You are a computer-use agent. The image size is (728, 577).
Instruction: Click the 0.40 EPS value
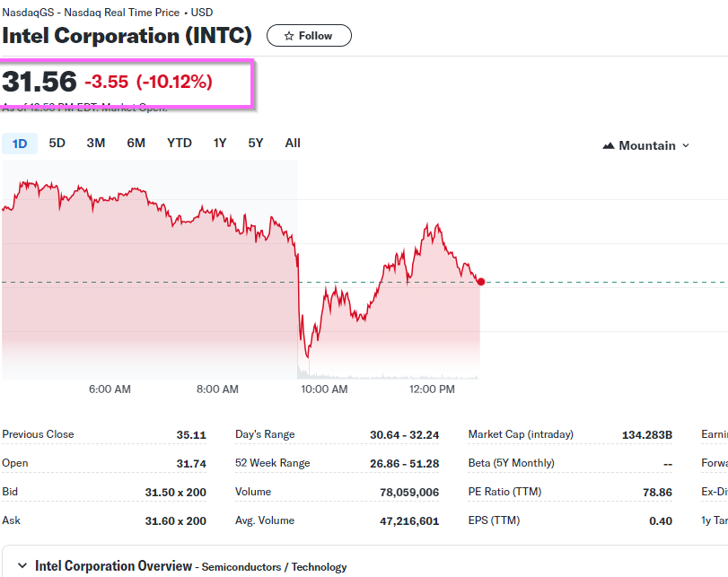(x=661, y=521)
